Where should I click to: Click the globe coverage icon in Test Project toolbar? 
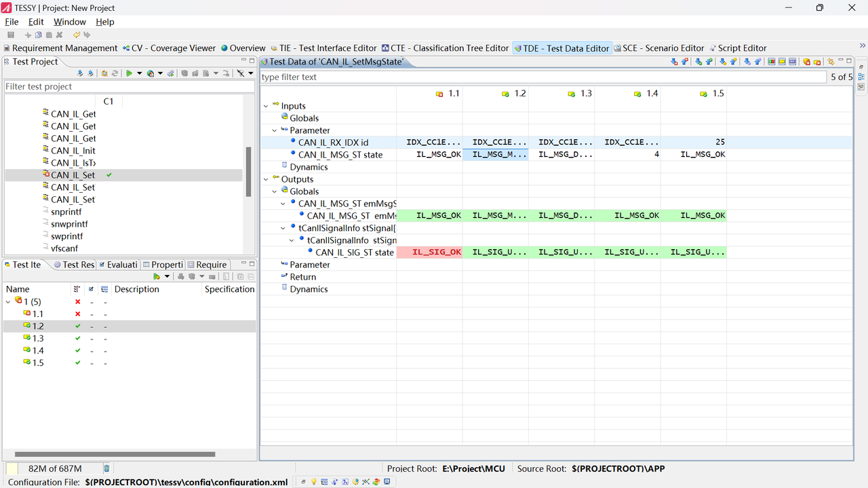151,73
